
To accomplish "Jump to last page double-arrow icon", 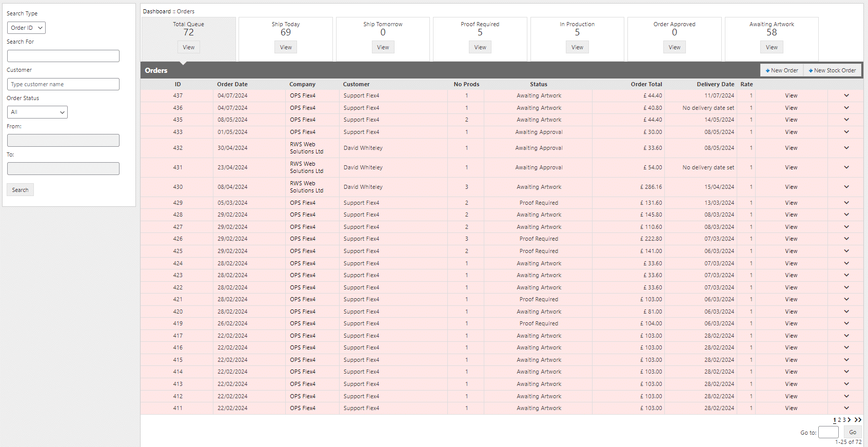I will coord(858,420).
